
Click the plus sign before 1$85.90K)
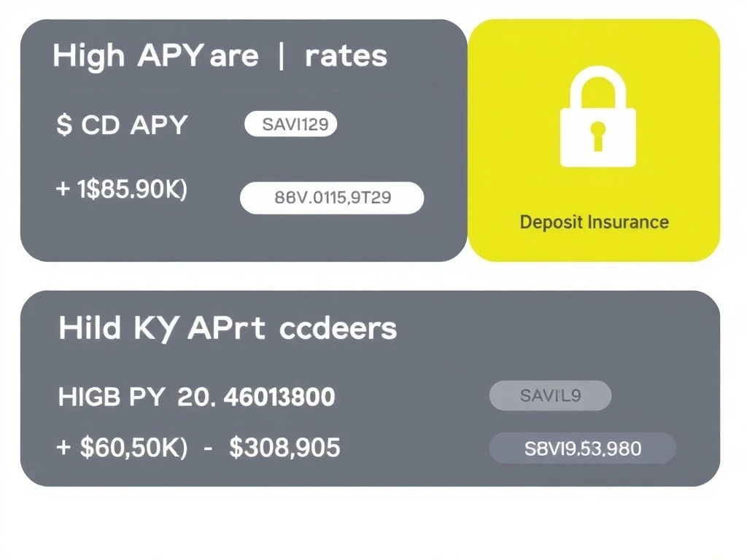pos(63,189)
